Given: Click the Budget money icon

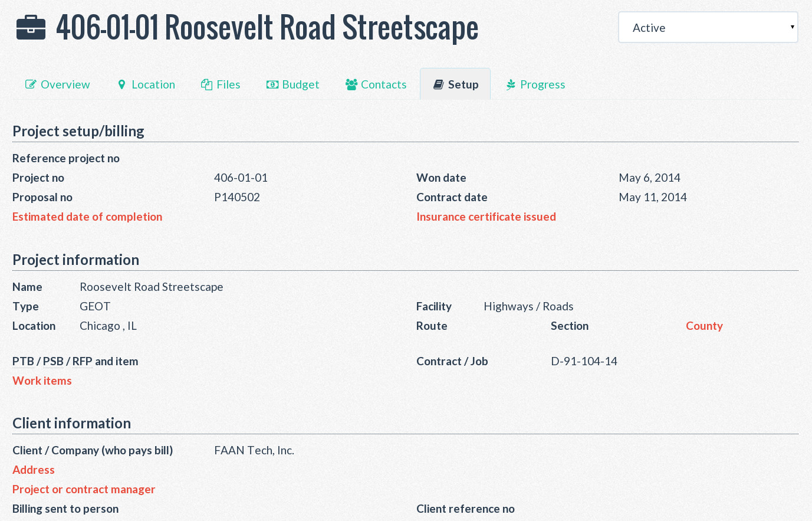Looking at the screenshot, I should (272, 84).
